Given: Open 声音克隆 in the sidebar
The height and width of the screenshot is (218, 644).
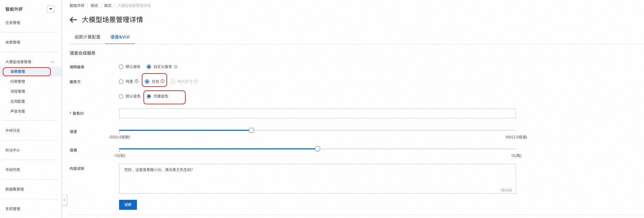Looking at the screenshot, I should (18, 112).
